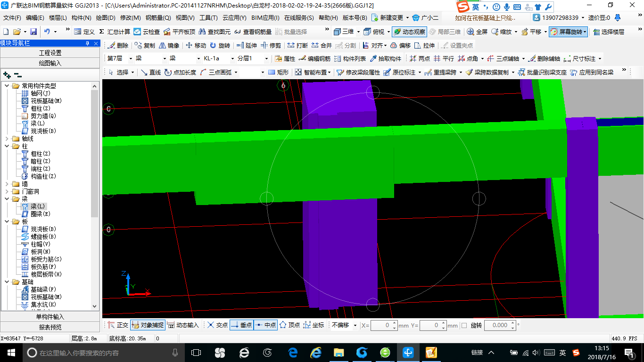The height and width of the screenshot is (362, 644).
Task: Open the 第7层 floor dropdown
Action: click(x=120, y=59)
